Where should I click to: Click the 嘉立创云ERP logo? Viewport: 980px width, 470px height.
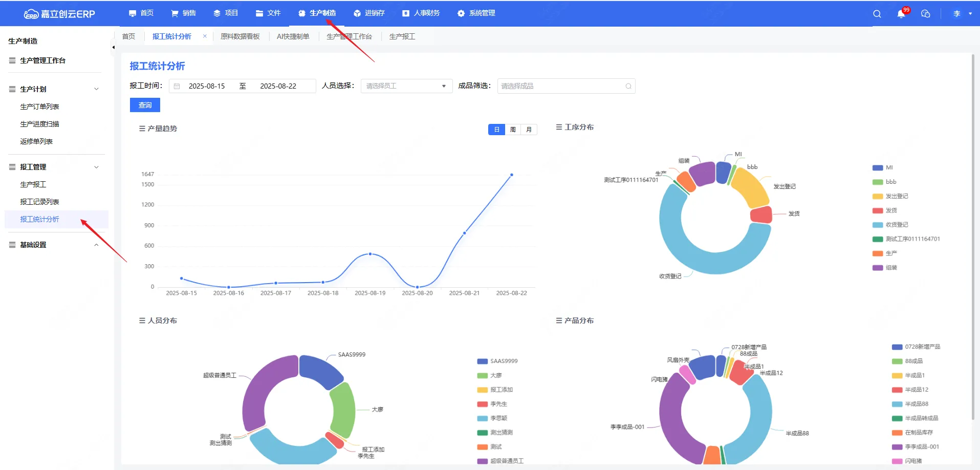coord(59,14)
